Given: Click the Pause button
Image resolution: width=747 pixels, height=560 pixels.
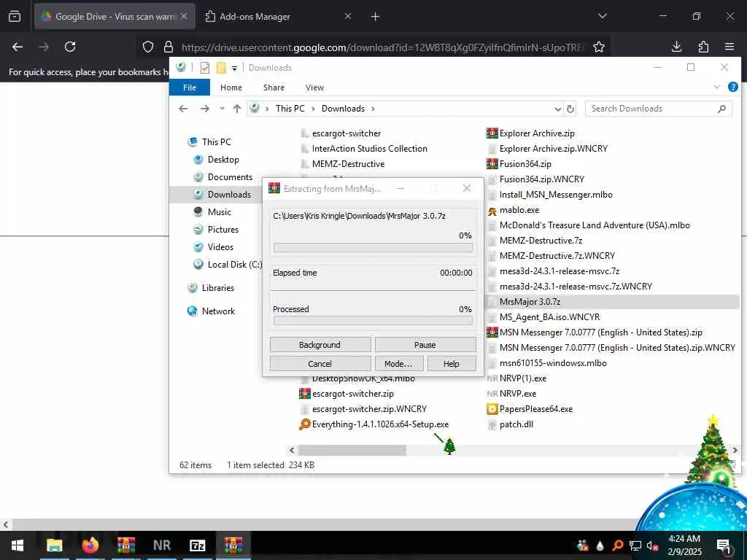Looking at the screenshot, I should pos(425,345).
